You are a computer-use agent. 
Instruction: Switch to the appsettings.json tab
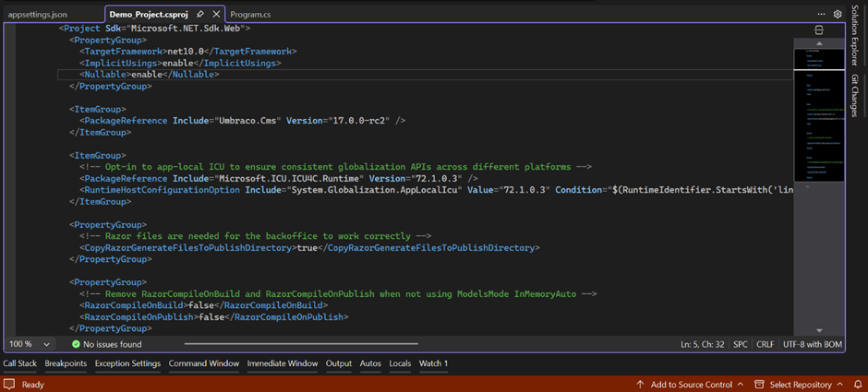(38, 15)
